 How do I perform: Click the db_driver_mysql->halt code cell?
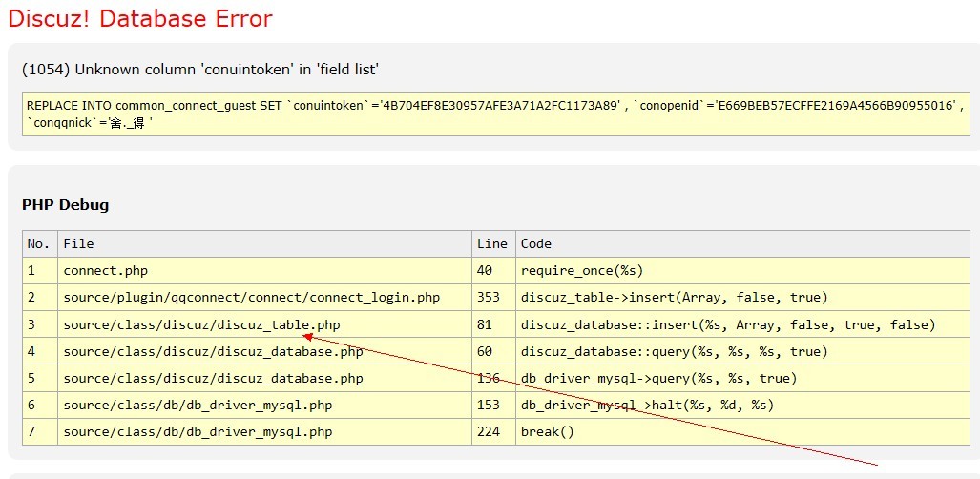[647, 405]
